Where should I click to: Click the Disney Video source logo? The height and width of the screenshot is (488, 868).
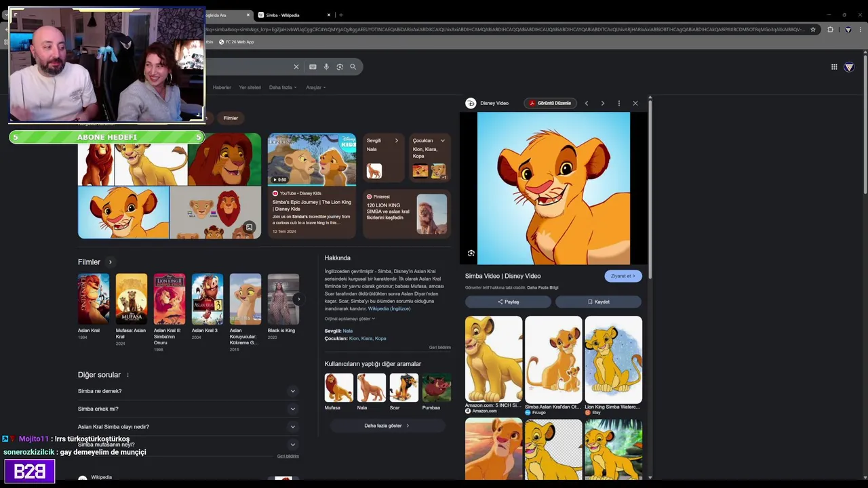point(471,103)
